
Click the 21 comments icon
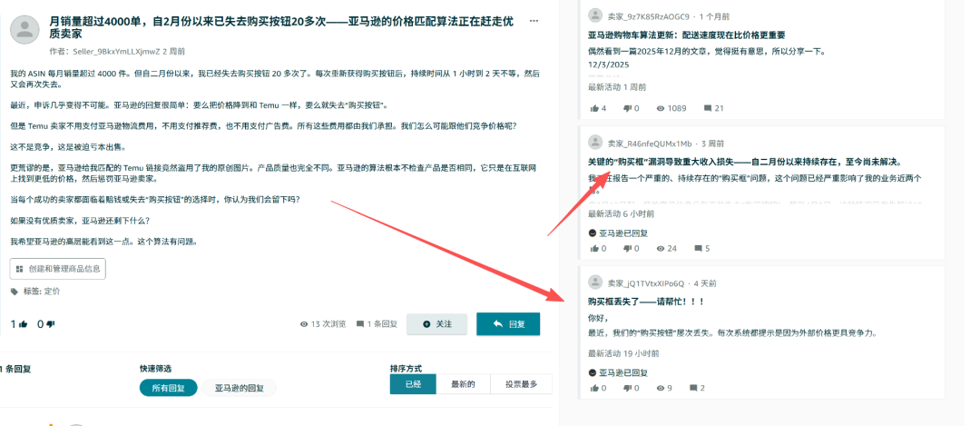click(708, 108)
